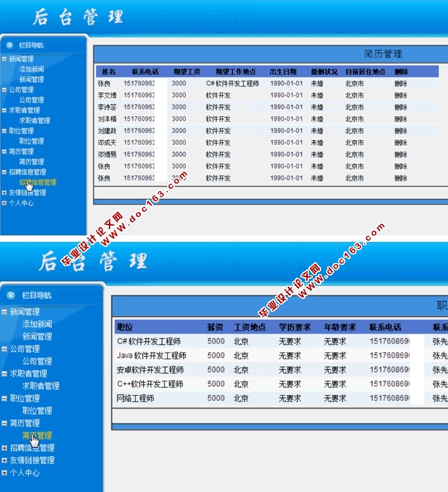Delete the resume row for 李文博
Image resolution: width=448 pixels, height=492 pixels.
[x=401, y=96]
